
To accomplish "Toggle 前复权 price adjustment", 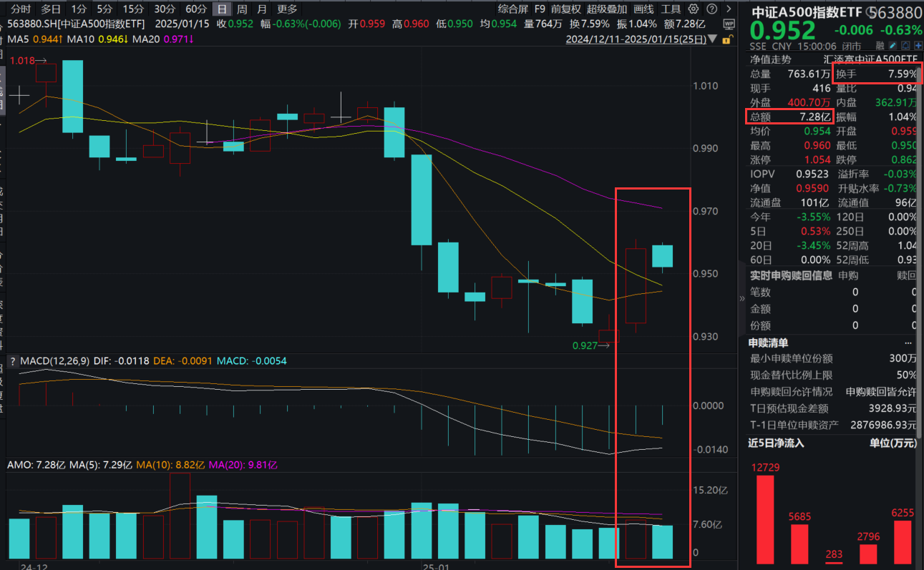I will pos(566,9).
